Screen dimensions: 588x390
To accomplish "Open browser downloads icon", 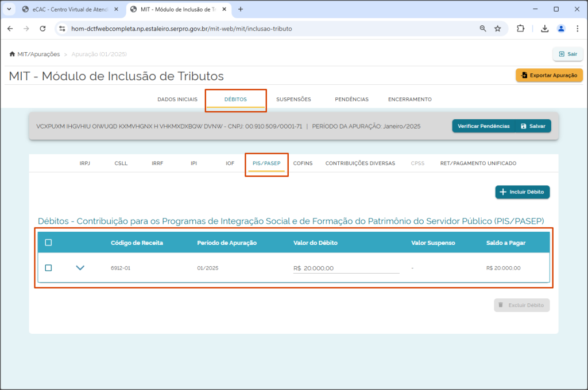I will [x=545, y=29].
